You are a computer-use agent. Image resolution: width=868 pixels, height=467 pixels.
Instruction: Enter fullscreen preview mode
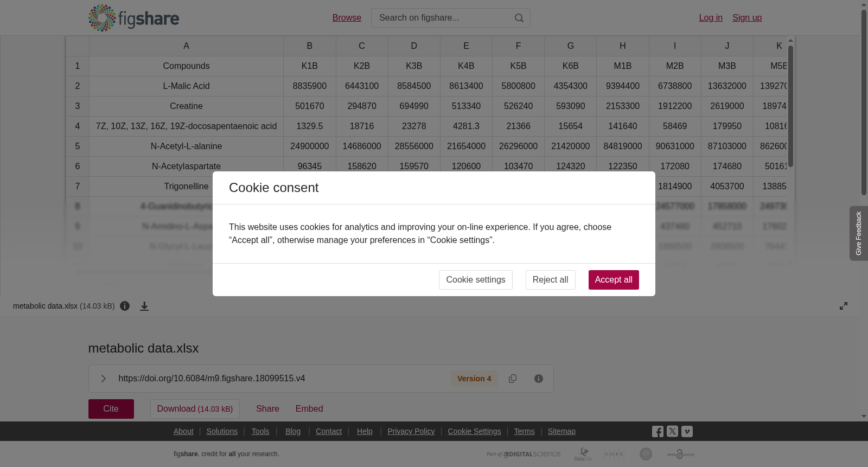(x=844, y=306)
